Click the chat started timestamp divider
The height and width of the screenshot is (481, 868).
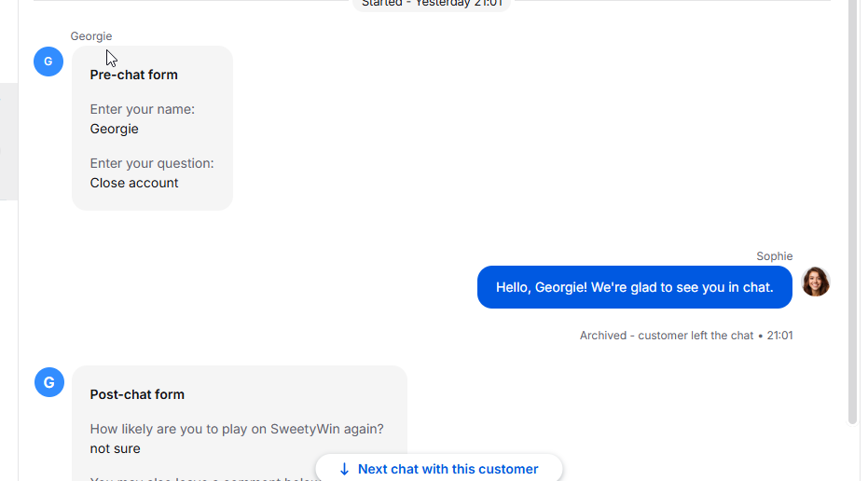432,4
